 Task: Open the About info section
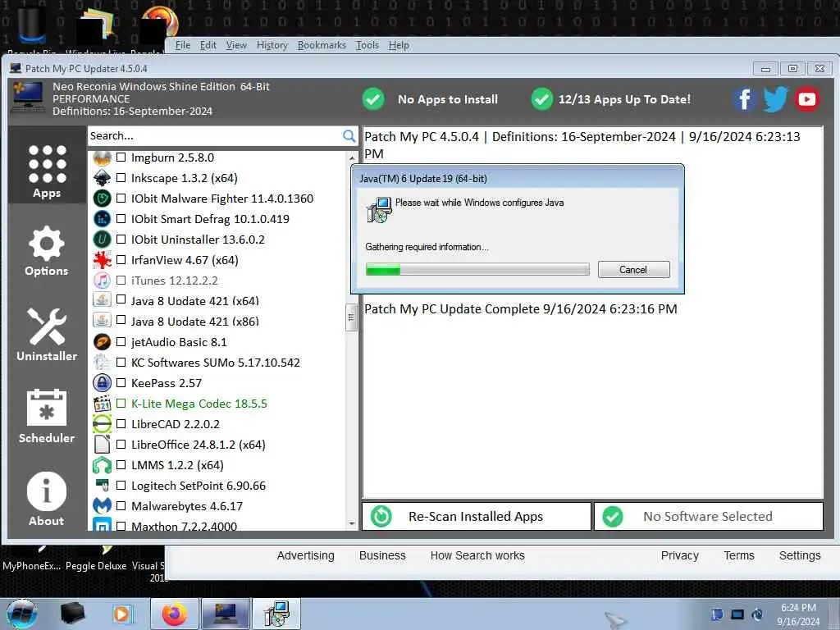pos(47,499)
